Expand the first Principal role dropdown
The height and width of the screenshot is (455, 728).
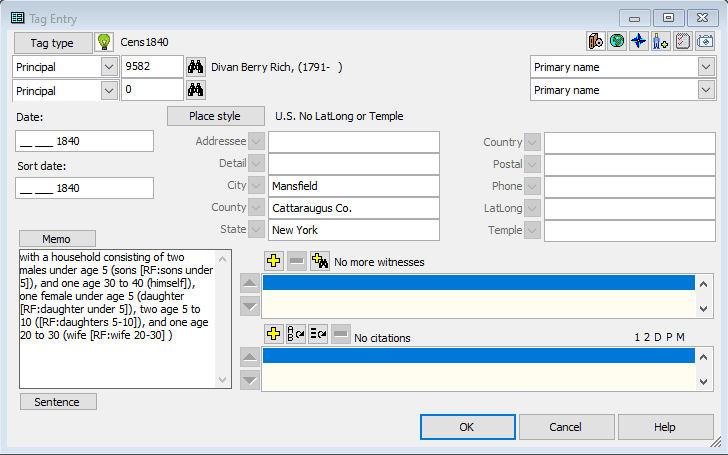click(109, 67)
